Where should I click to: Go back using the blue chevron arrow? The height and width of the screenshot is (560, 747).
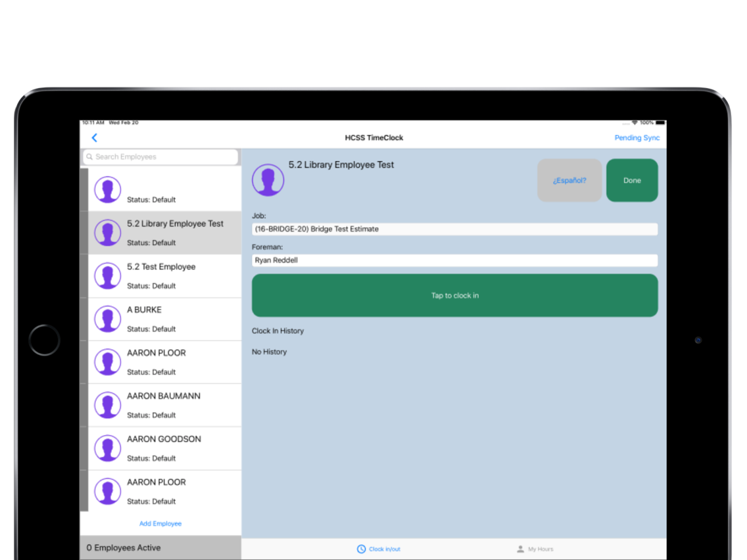click(x=94, y=137)
